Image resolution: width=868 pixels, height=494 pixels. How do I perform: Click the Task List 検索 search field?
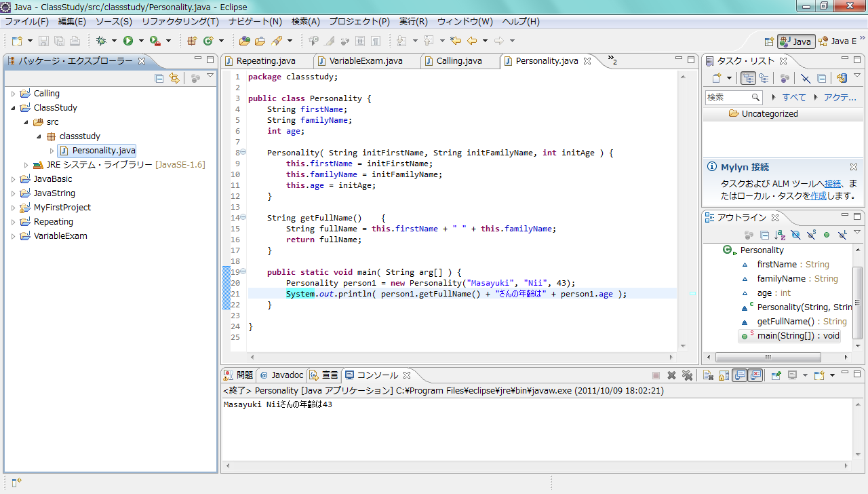click(728, 98)
